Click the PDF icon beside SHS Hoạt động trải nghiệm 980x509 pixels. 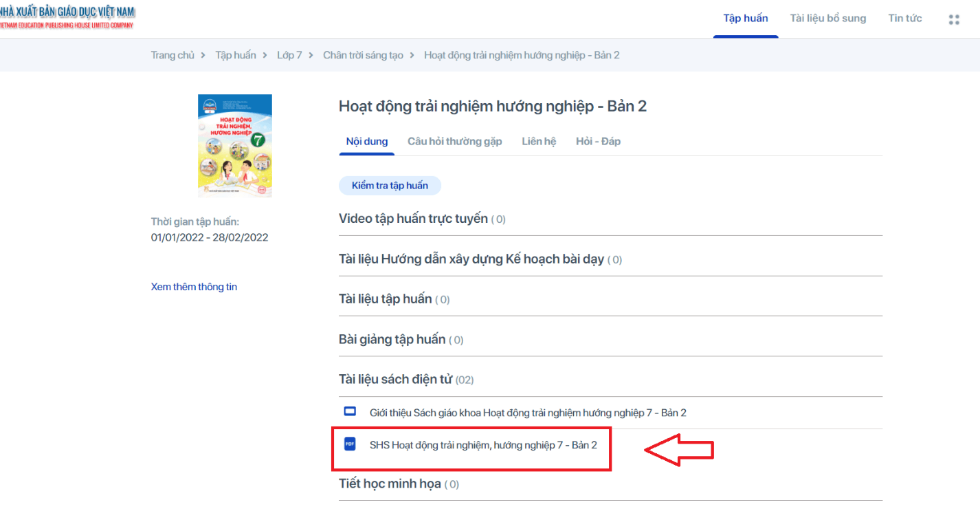pyautogui.click(x=350, y=444)
